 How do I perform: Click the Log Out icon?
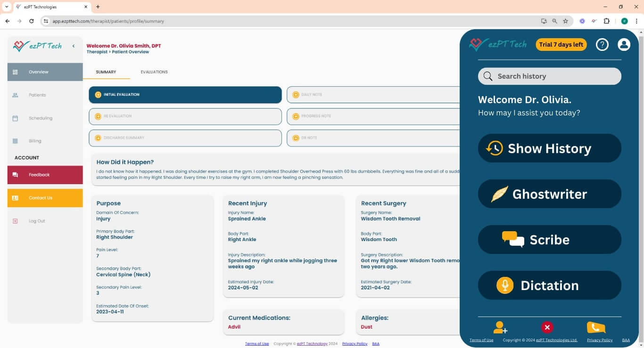coord(16,220)
